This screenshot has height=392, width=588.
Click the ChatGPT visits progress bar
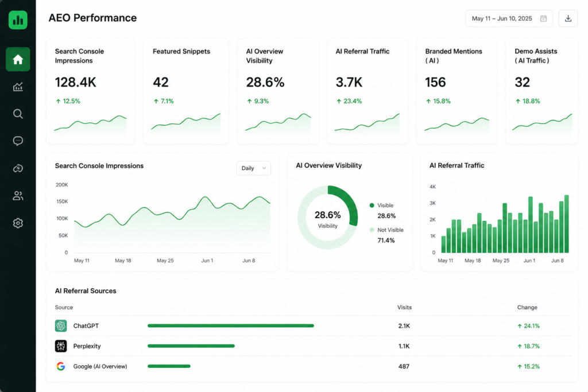tap(231, 325)
